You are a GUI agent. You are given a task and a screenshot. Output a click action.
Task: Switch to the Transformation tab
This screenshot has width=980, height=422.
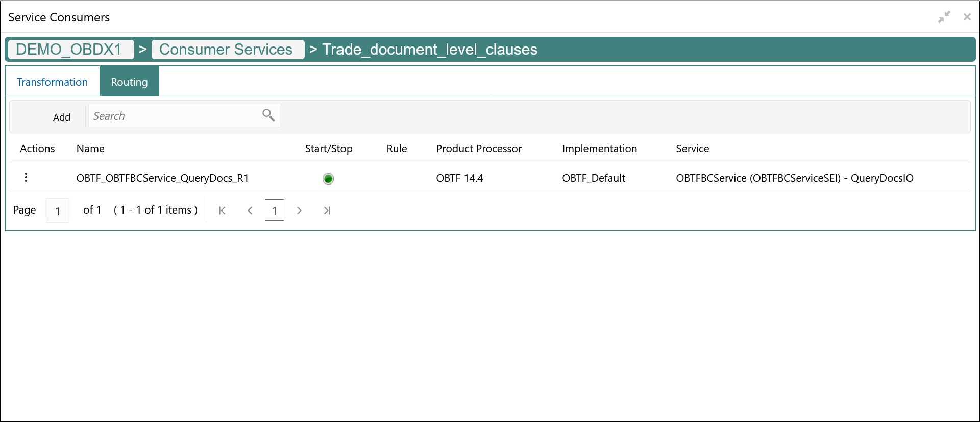click(x=52, y=82)
